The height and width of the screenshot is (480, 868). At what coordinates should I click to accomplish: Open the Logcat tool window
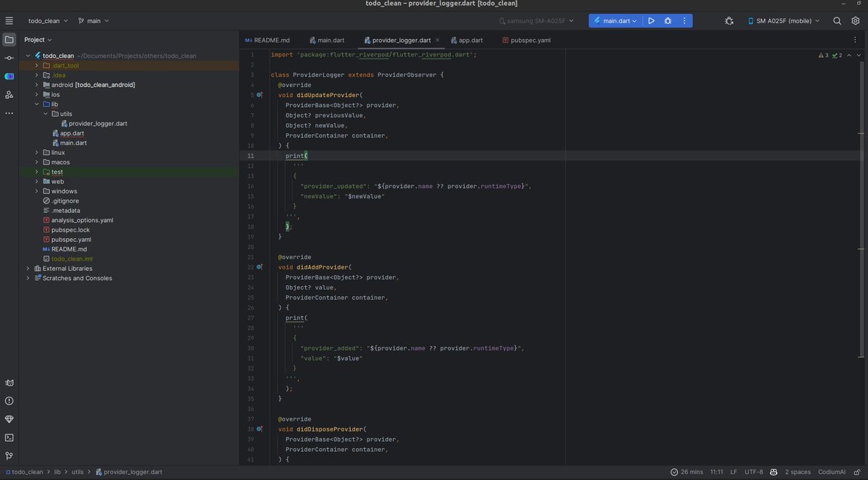9,383
